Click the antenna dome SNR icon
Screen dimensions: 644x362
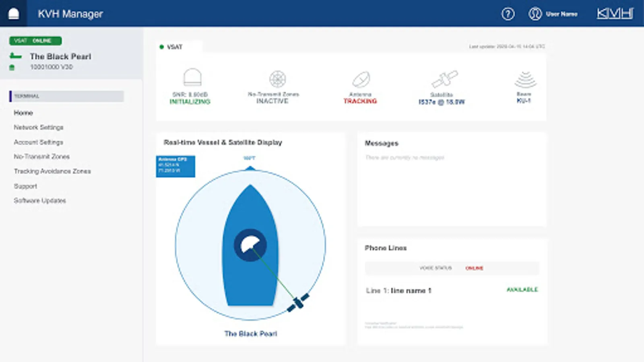click(x=192, y=77)
